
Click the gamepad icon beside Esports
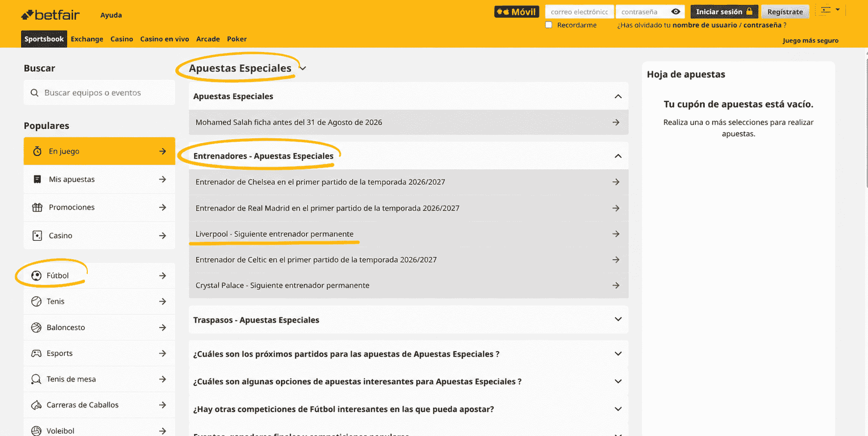[36, 353]
